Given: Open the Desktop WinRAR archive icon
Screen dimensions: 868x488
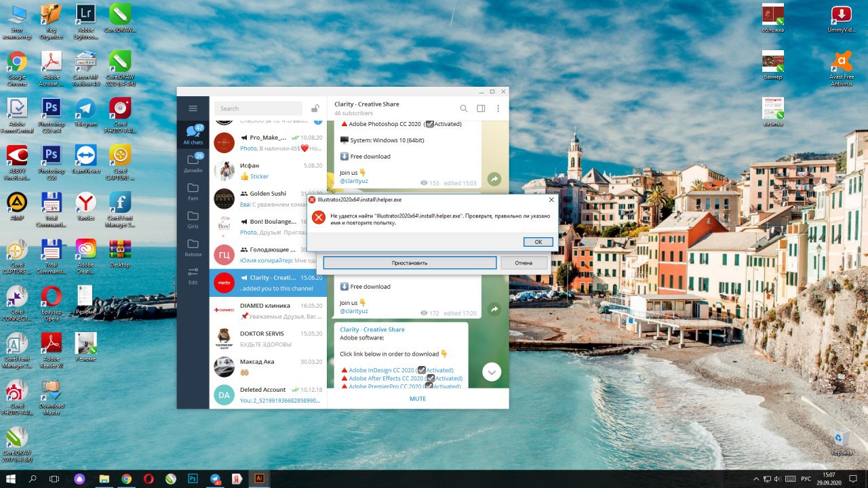Looking at the screenshot, I should 120,253.
